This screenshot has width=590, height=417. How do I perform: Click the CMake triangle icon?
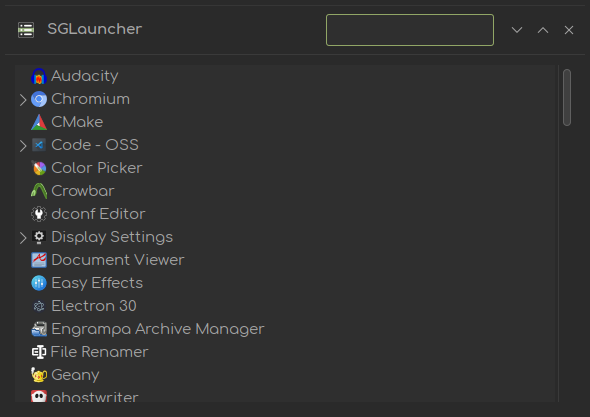pyautogui.click(x=39, y=122)
